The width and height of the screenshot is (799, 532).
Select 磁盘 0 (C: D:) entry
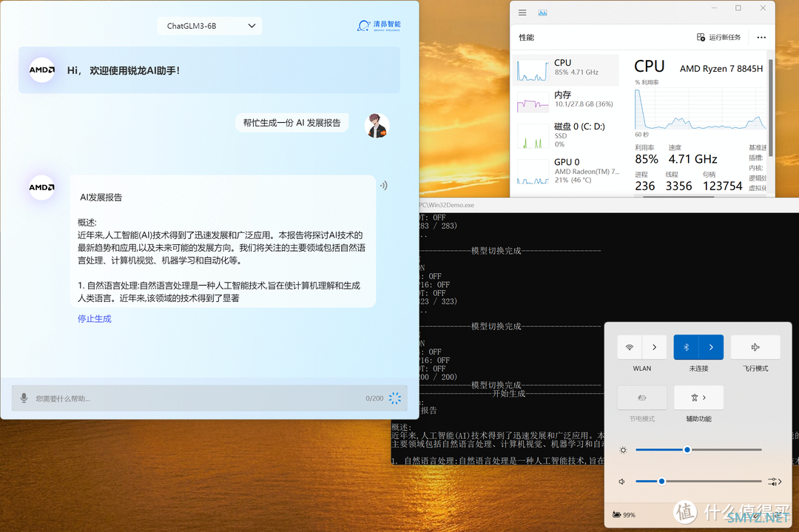[566, 137]
